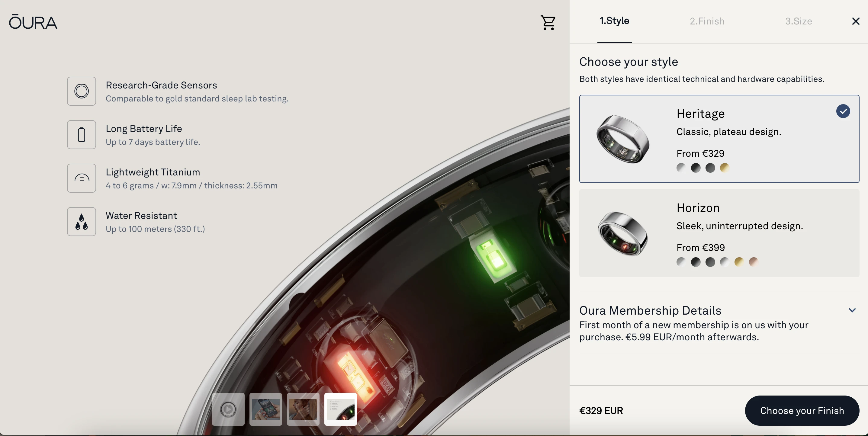
Task: Go to the 1.Style tab
Action: coord(614,21)
